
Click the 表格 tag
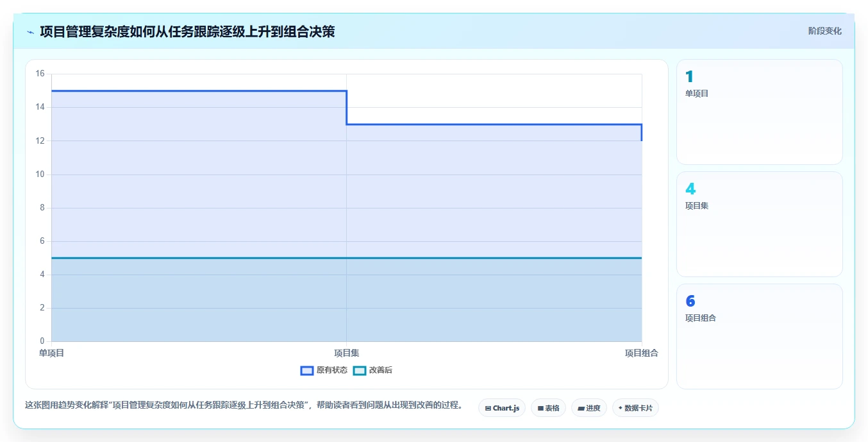point(548,408)
